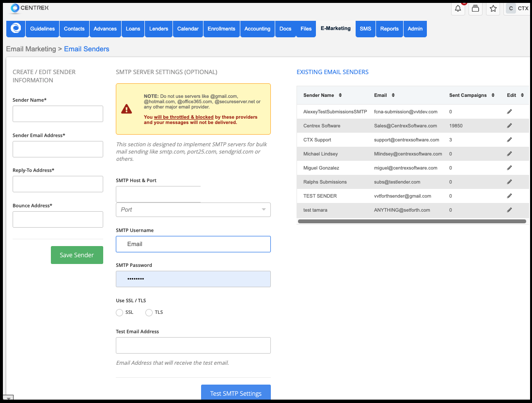Open the Enrollments tab
This screenshot has height=403, width=532.
pyautogui.click(x=221, y=29)
